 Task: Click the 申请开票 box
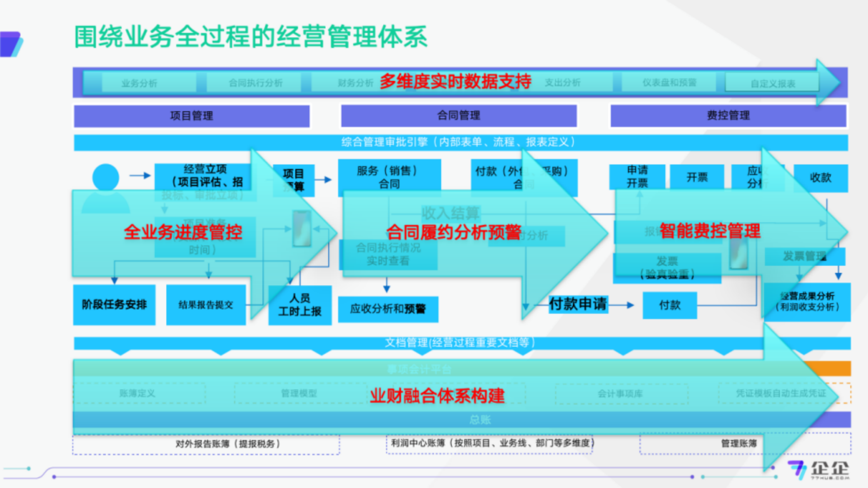coord(637,177)
